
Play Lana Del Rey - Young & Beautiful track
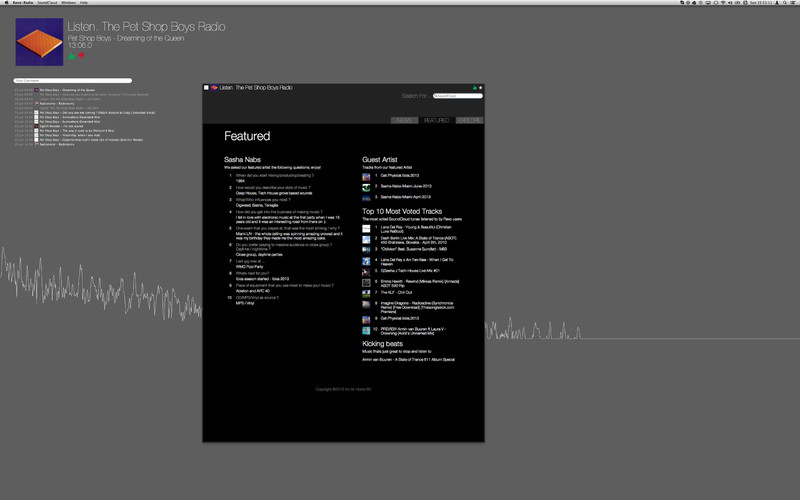tap(416, 229)
